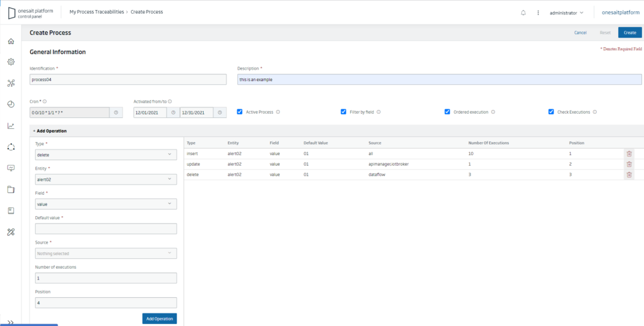Viewport: 644px width, 326px height.
Task: Click clock icon after 12/31/2021 date
Action: point(219,112)
